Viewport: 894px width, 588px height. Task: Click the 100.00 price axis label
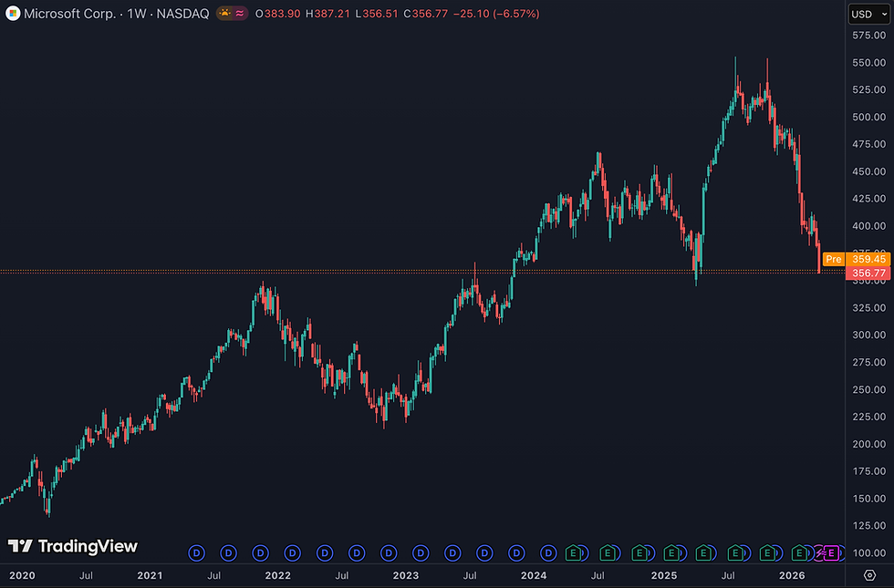(x=868, y=552)
